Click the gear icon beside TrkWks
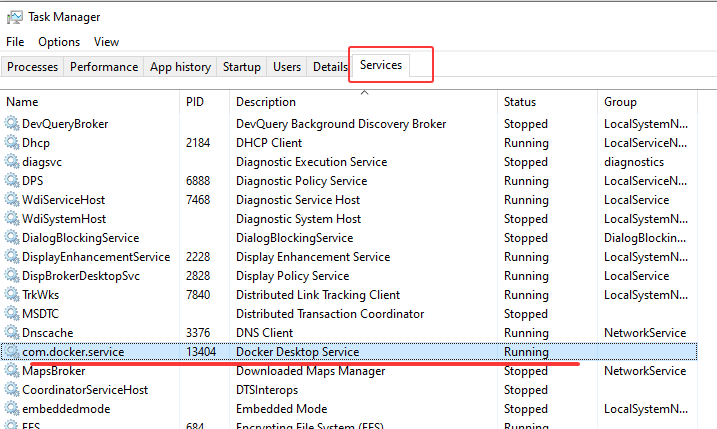Screen dimensions: 717x429 point(12,295)
